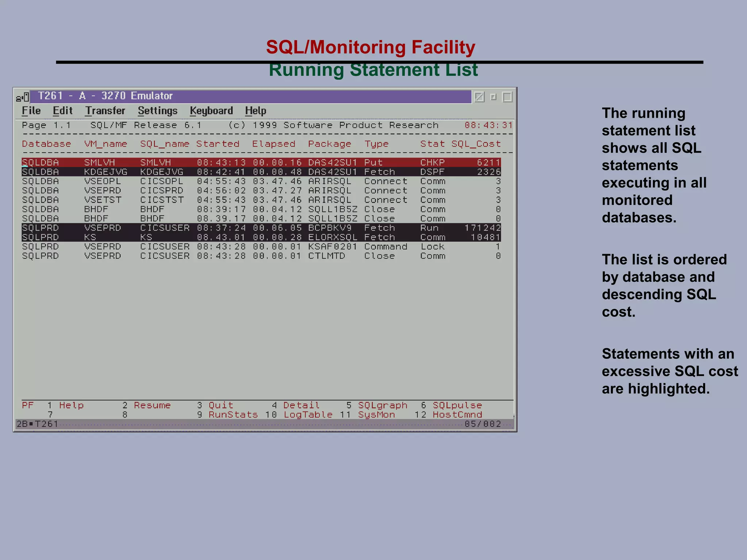Viewport: 747px width, 560px height.
Task: Click the maximize button in the emulator title bar
Action: click(x=507, y=97)
